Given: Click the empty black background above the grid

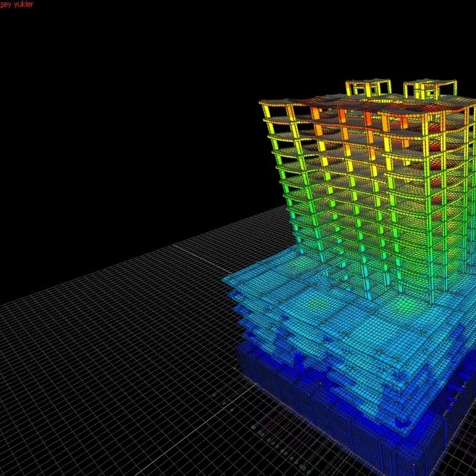Looking at the screenshot, I should click(x=123, y=123).
